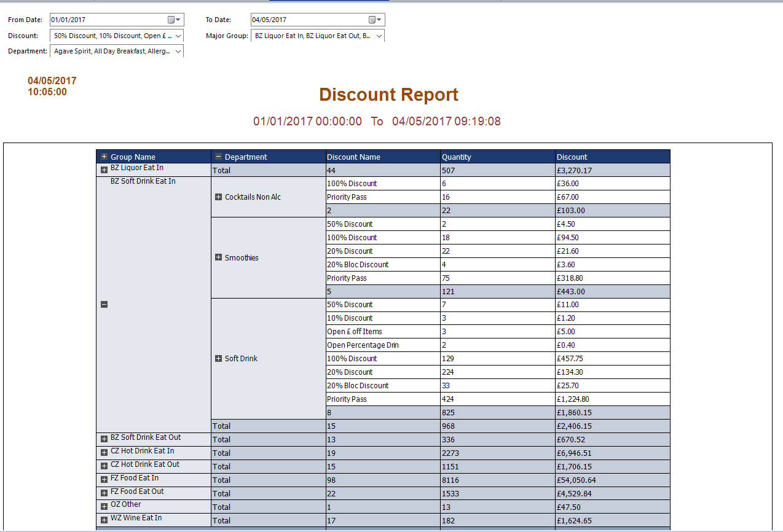
Task: Expand the FZ Food Eat Out group
Action: point(104,493)
